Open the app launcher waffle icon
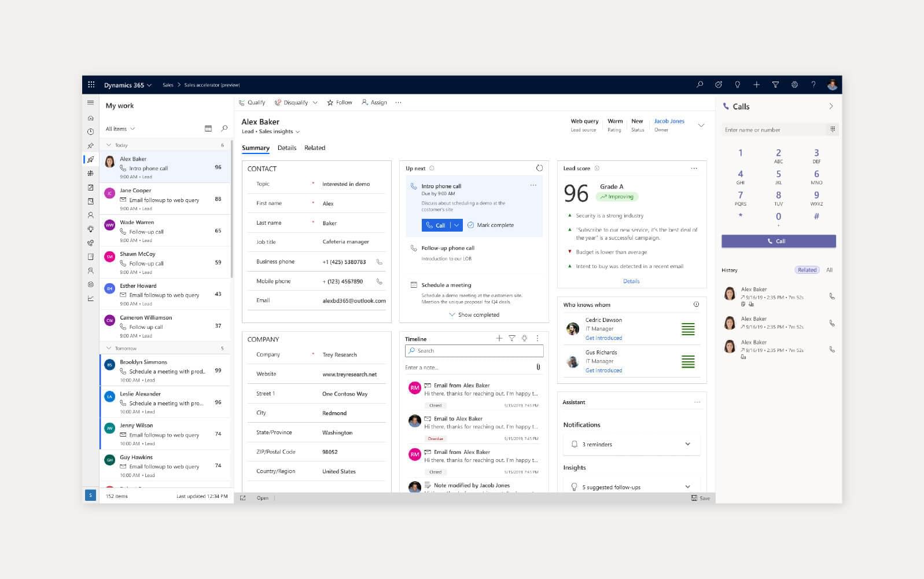The width and height of the screenshot is (924, 579). (91, 85)
